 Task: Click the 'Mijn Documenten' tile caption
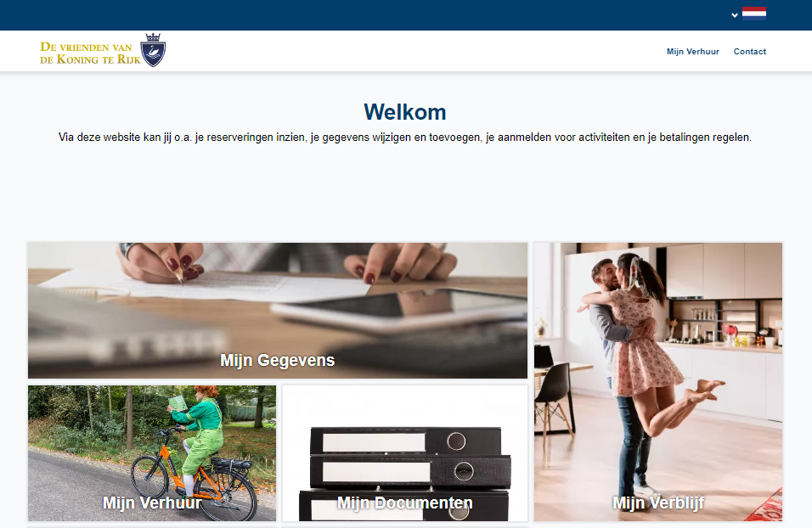[x=405, y=503]
